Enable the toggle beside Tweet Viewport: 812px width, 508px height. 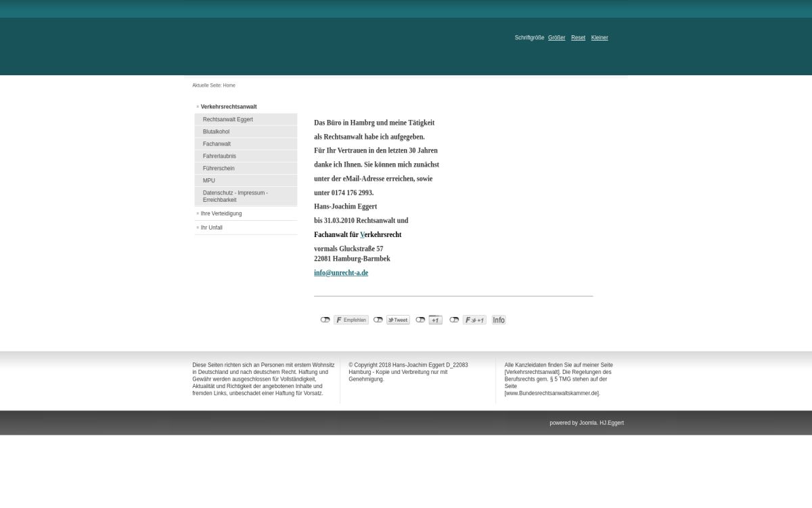[x=378, y=320]
